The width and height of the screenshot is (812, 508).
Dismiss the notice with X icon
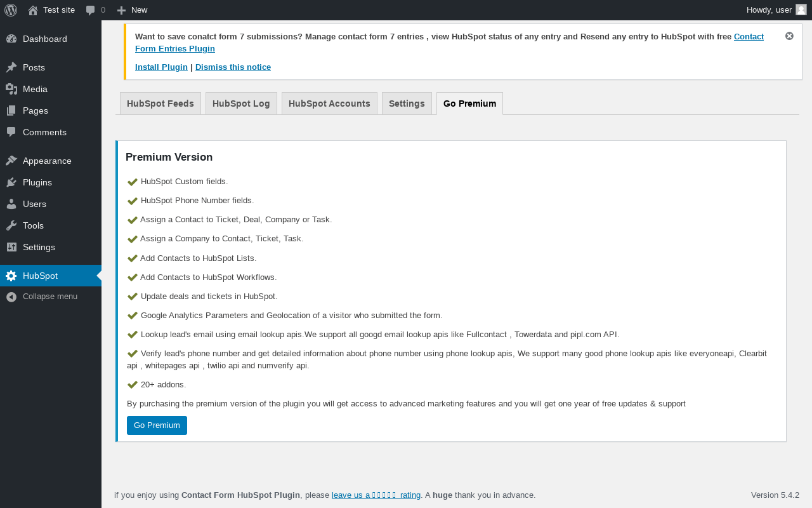pyautogui.click(x=789, y=36)
